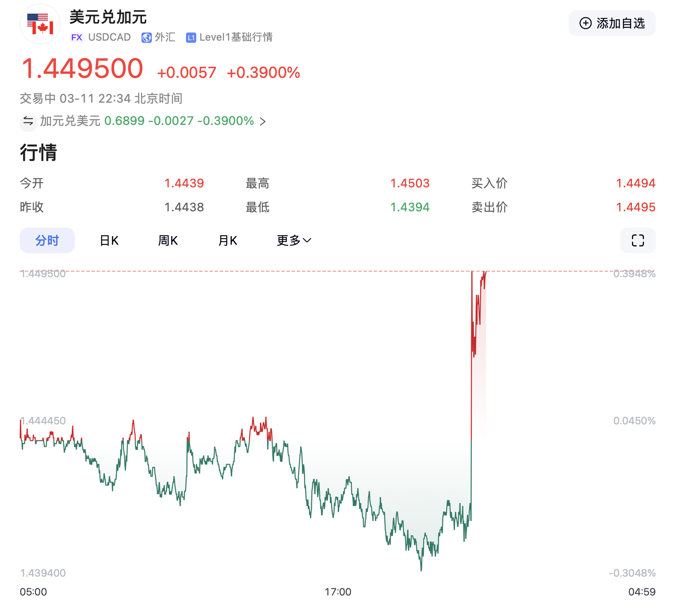Select the 分时 intraday chart tab

[x=47, y=240]
